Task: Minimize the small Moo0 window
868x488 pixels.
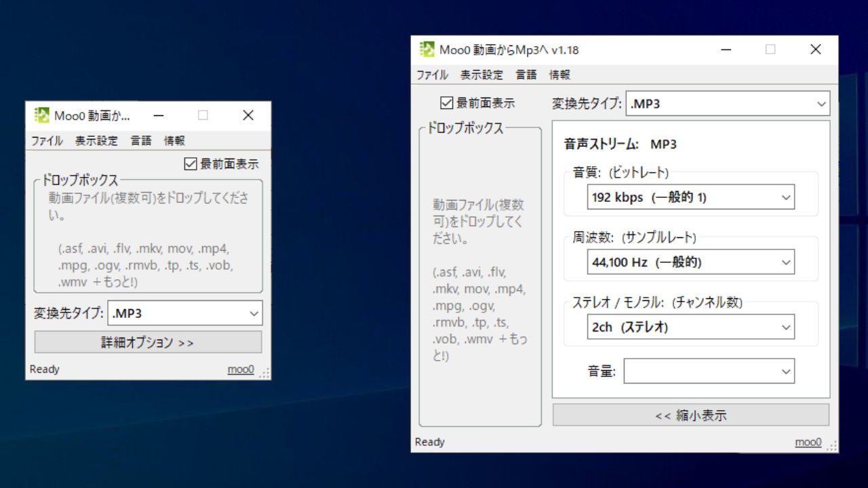Action: click(158, 116)
